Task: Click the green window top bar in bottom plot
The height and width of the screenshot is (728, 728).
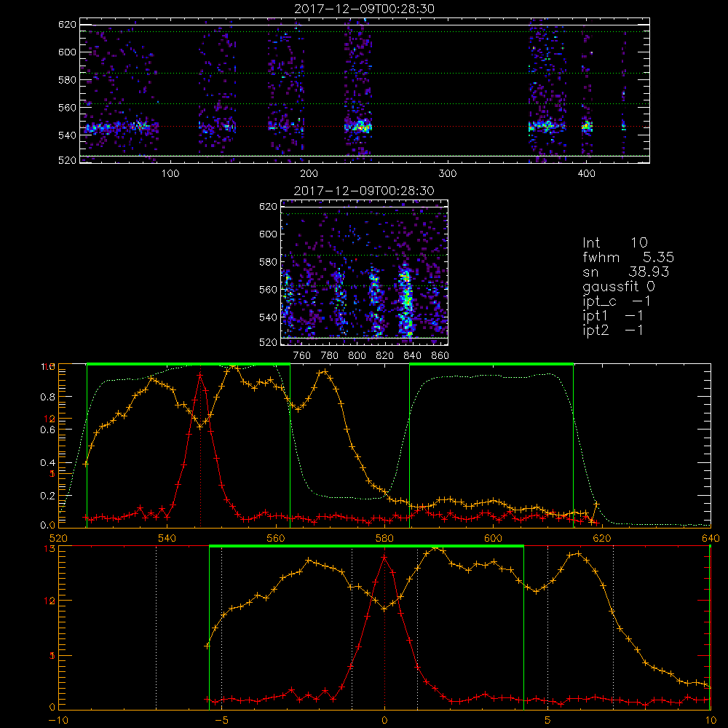Action: coord(366,547)
